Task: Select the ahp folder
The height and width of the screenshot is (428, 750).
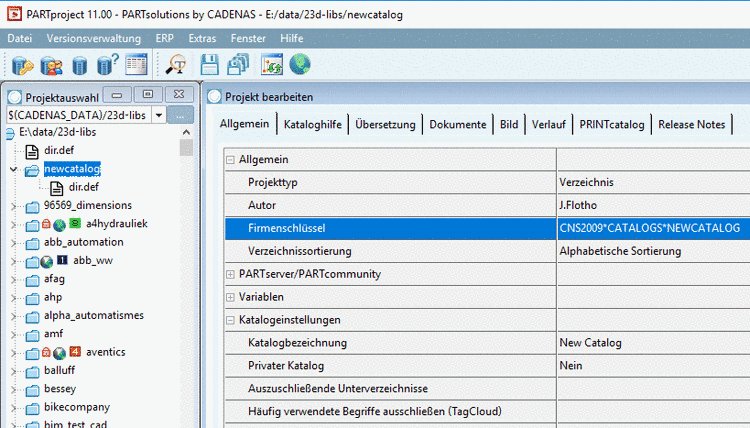Action: [53, 297]
